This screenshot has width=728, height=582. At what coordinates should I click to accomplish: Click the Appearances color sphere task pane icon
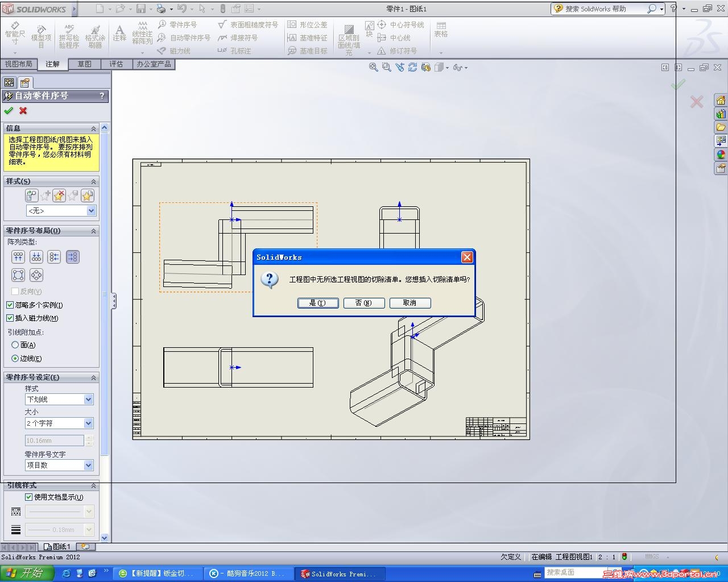click(721, 155)
